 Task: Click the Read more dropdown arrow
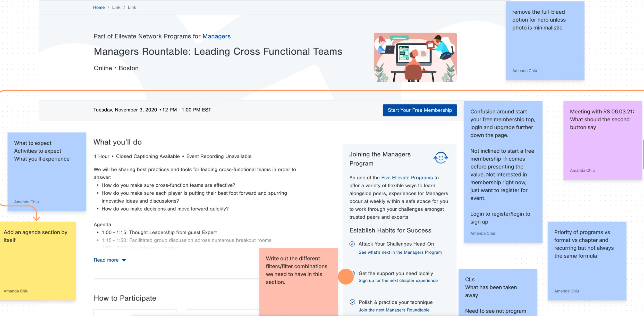pos(124,260)
